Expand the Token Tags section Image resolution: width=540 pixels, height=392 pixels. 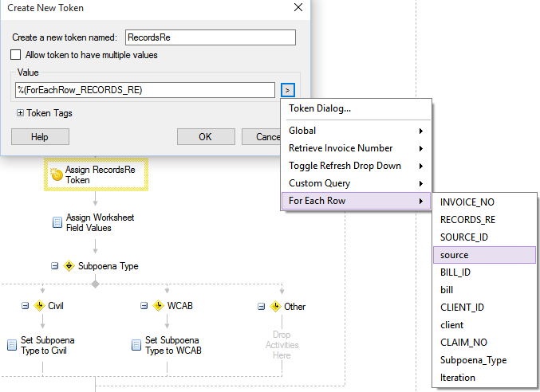(20, 113)
